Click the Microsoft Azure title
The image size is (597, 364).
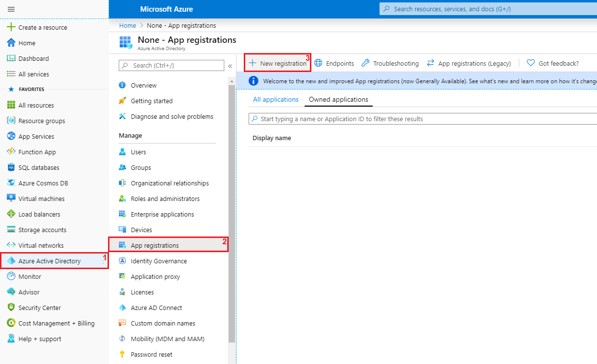tap(166, 9)
